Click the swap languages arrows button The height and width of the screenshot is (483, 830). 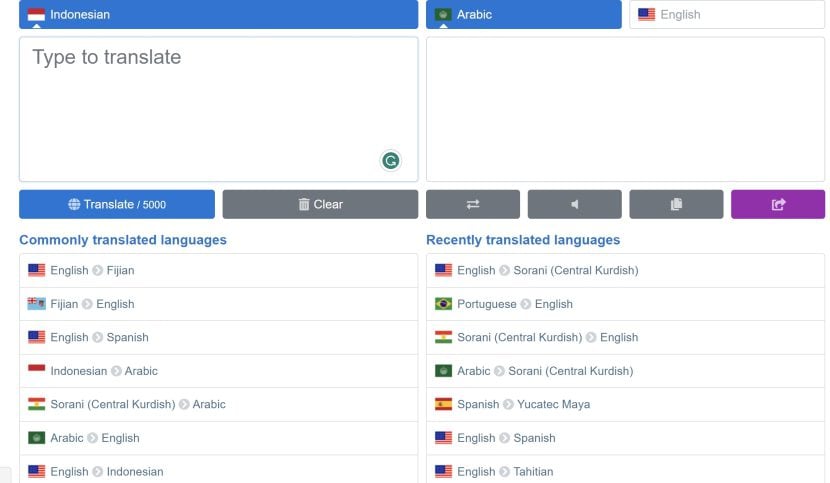[473, 204]
